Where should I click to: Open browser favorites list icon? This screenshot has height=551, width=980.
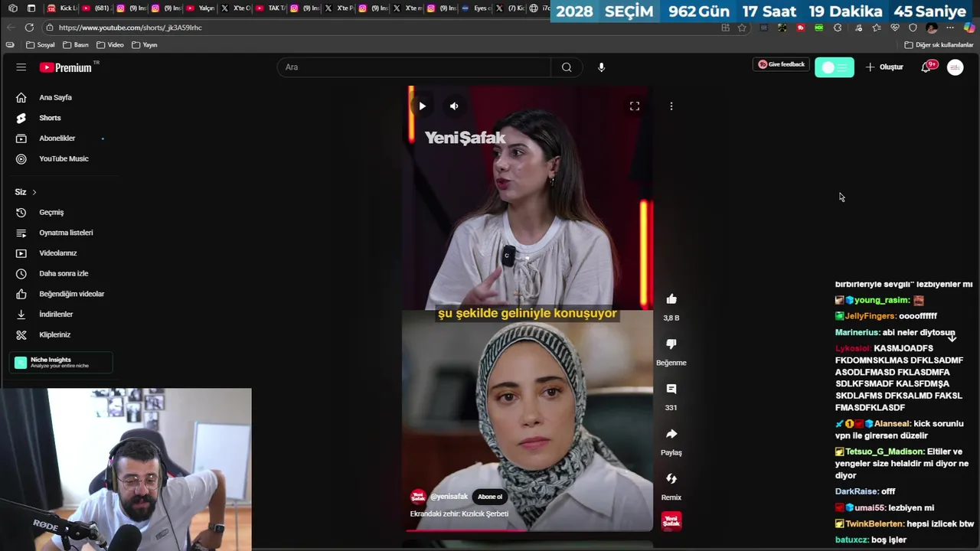tap(877, 28)
